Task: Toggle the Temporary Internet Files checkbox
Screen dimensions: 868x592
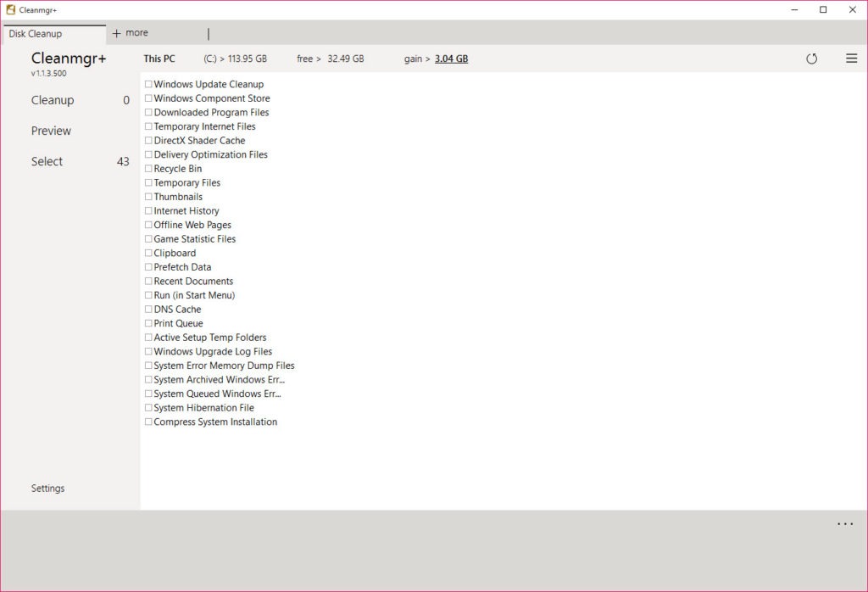Action: [148, 126]
